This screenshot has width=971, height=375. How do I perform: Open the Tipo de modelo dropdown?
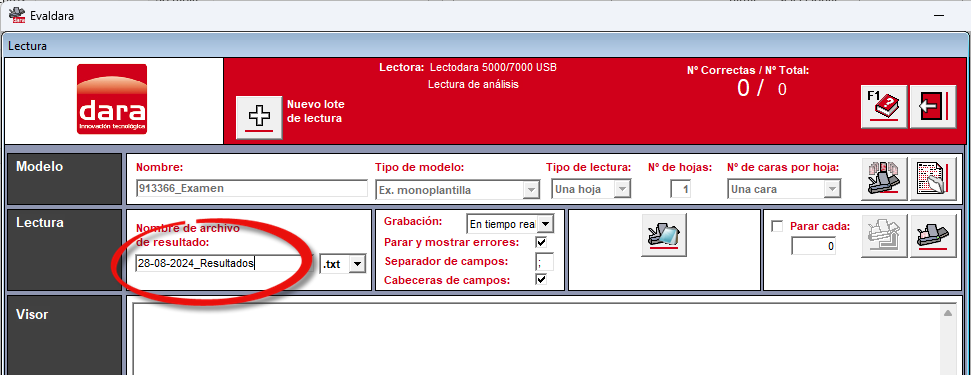coord(531,190)
